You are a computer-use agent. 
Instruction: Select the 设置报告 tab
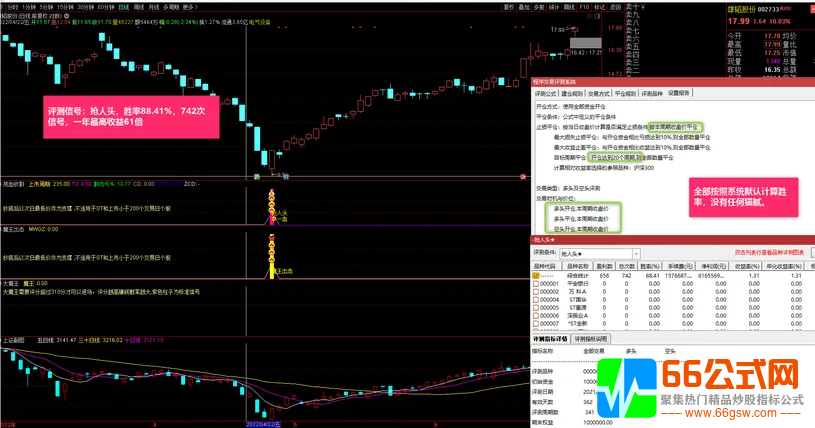coord(680,93)
